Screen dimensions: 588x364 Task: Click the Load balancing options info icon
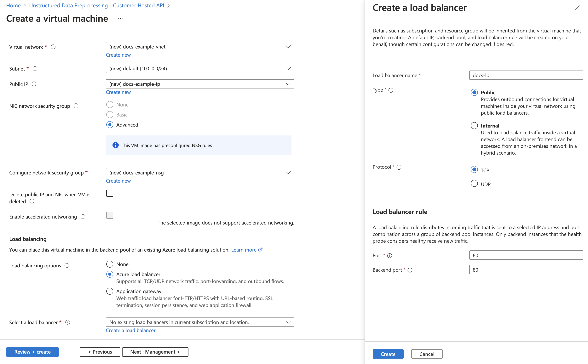[67, 265]
